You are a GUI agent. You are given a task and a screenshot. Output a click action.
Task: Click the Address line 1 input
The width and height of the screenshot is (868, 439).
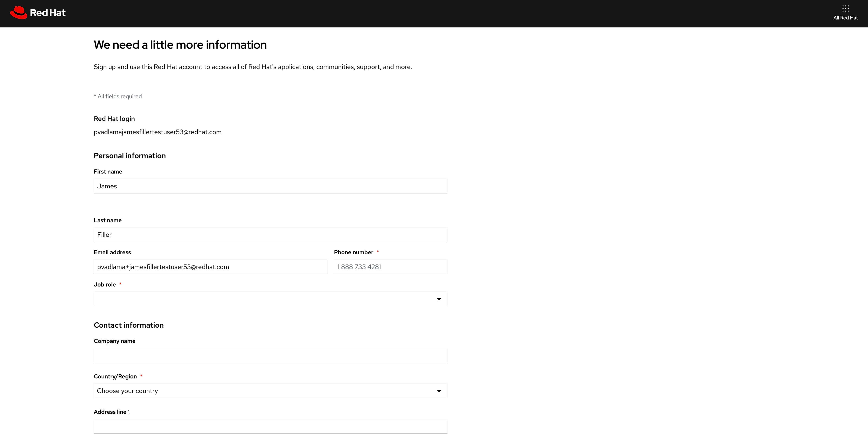tap(270, 426)
